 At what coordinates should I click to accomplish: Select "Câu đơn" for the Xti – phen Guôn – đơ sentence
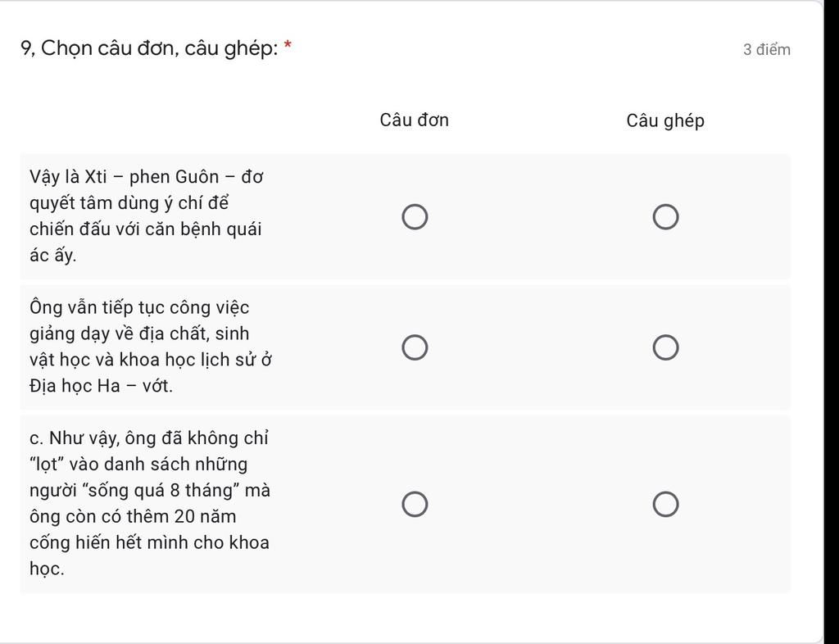[415, 216]
